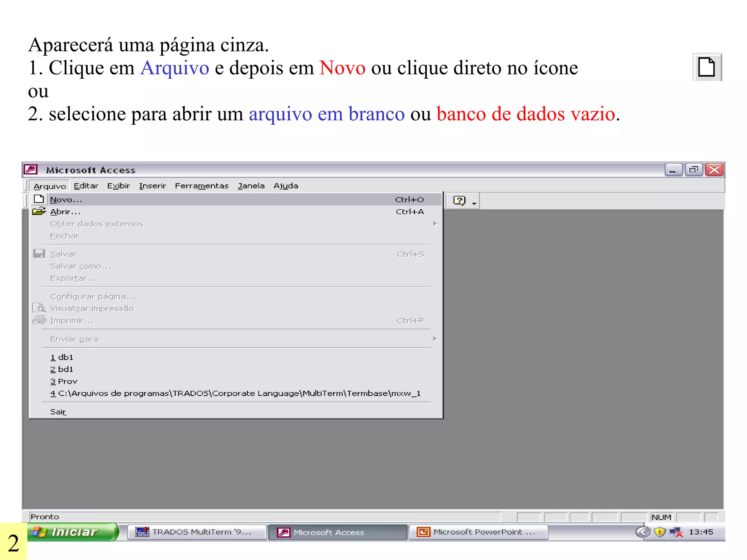This screenshot has height=560, width=747.
Task: Open the Ferramentas menu
Action: tap(201, 186)
